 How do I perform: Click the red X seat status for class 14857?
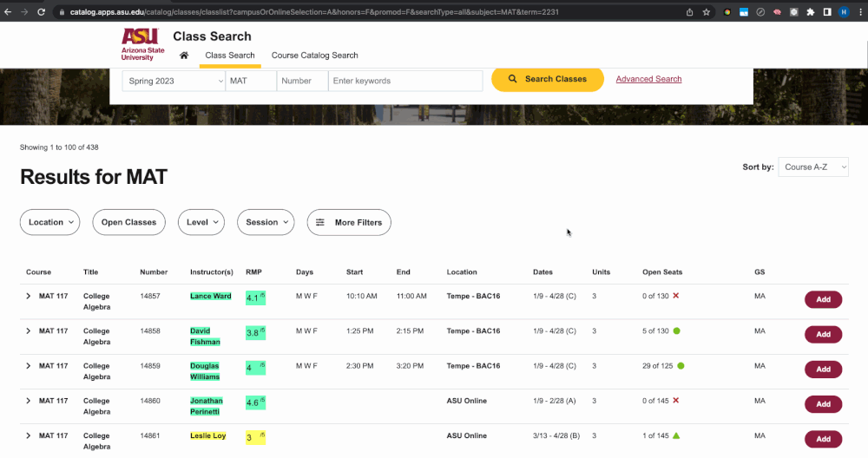click(675, 296)
